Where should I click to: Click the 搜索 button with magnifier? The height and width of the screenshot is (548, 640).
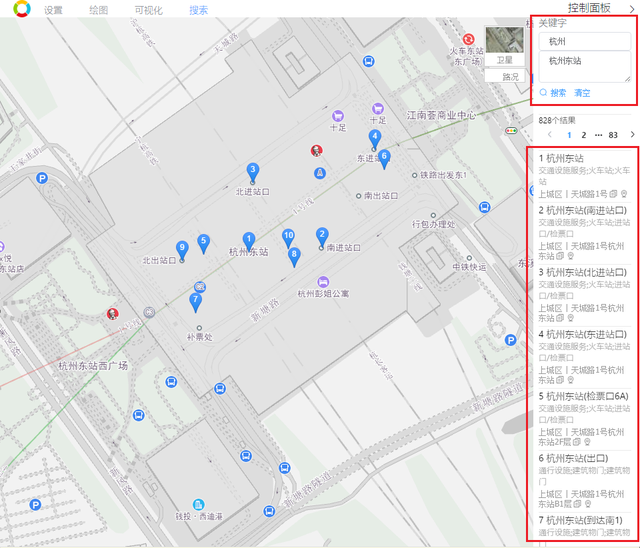[553, 93]
